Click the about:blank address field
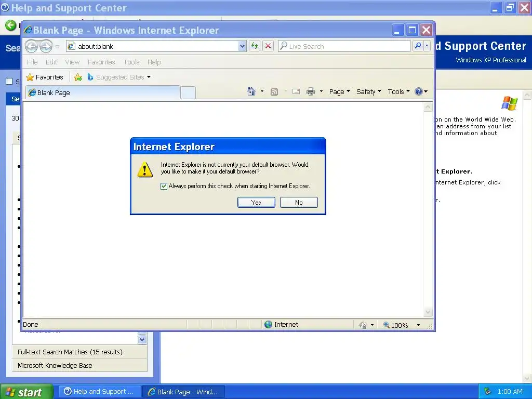Image resolution: width=532 pixels, height=399 pixels. pos(152,46)
